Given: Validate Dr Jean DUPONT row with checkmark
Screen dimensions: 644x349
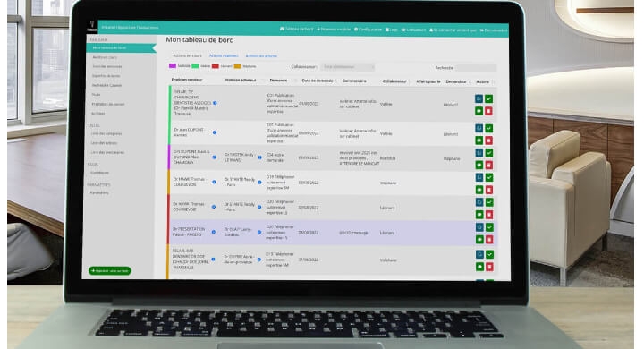Looking at the screenshot, I should point(488,128).
